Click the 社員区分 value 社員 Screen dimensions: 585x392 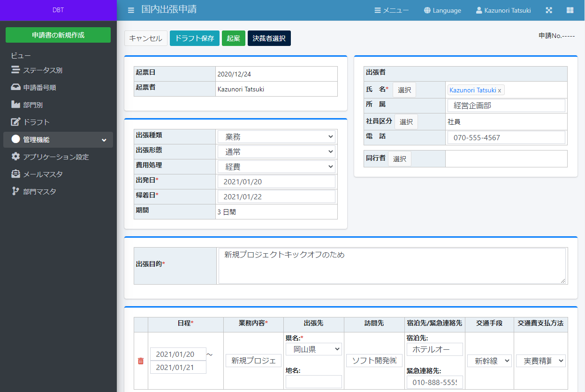point(454,122)
